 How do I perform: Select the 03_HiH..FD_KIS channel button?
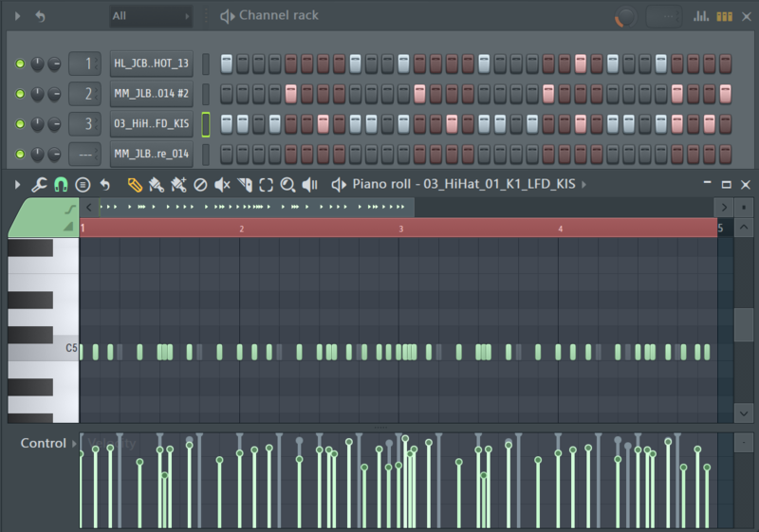pos(151,124)
